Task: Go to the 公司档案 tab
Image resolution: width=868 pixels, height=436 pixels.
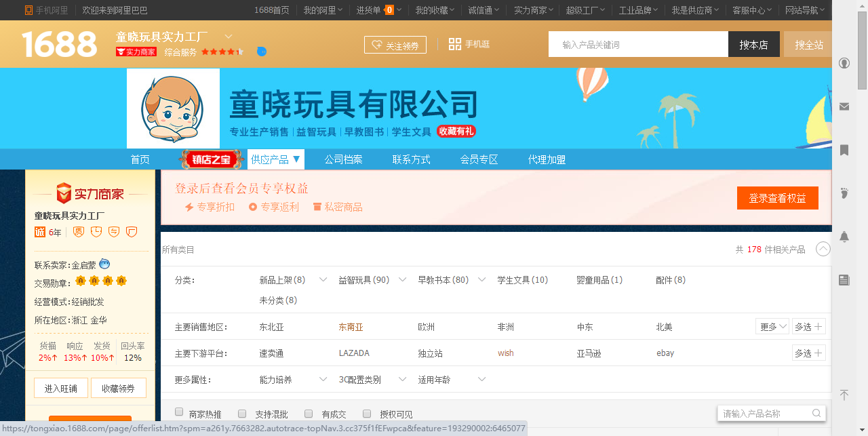Action: (x=344, y=159)
